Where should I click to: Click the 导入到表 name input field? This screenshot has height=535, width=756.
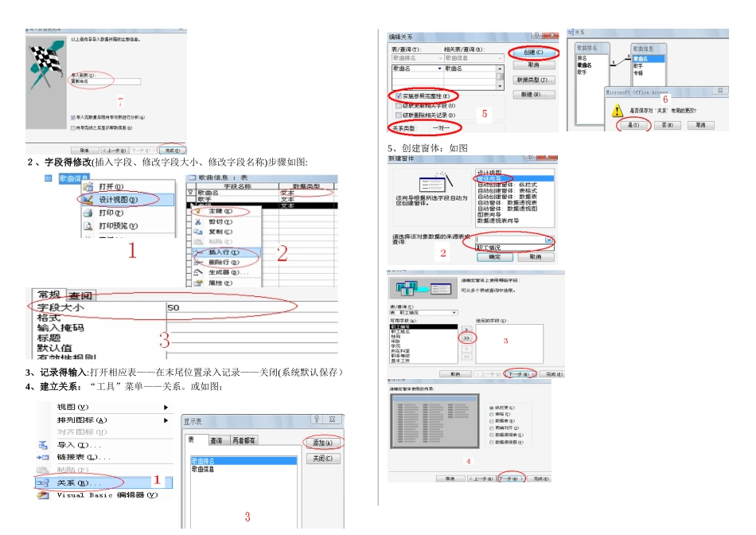point(106,81)
